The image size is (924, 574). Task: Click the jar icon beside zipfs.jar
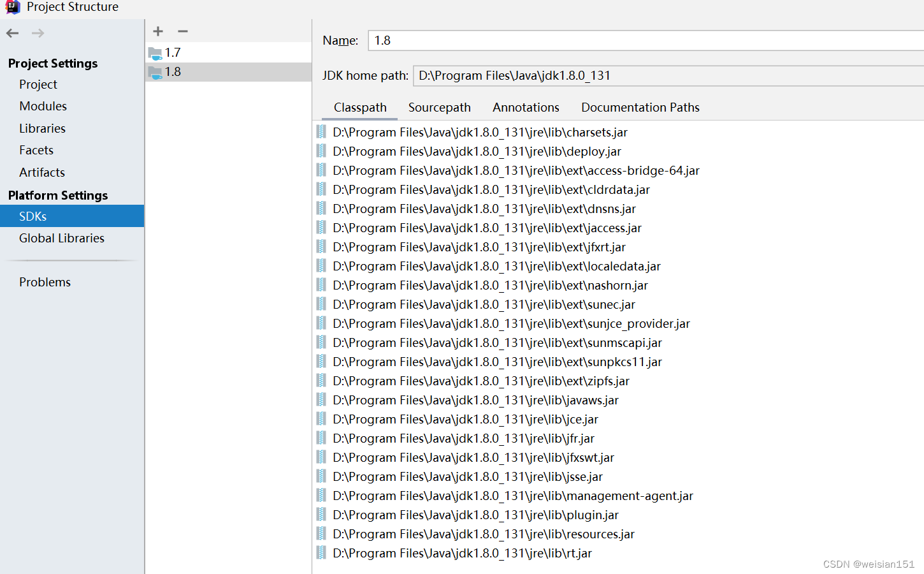coord(321,381)
